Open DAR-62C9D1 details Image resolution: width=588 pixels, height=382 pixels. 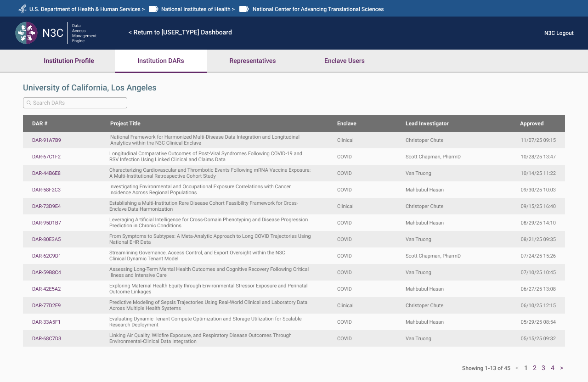click(x=46, y=256)
